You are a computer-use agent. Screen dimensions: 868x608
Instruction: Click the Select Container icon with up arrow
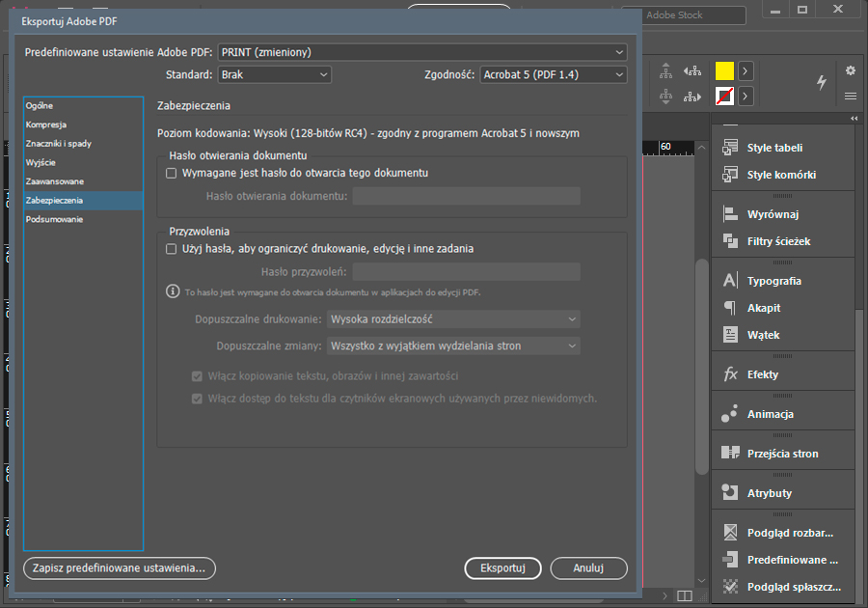[x=665, y=70]
